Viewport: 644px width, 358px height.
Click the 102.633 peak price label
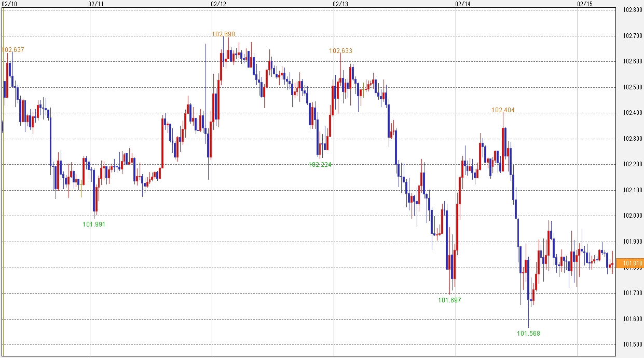coord(340,51)
